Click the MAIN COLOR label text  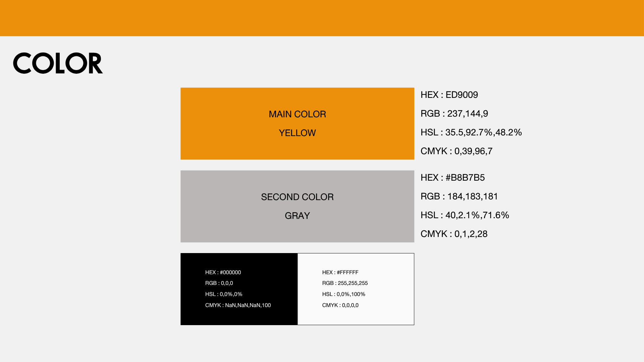[297, 114]
